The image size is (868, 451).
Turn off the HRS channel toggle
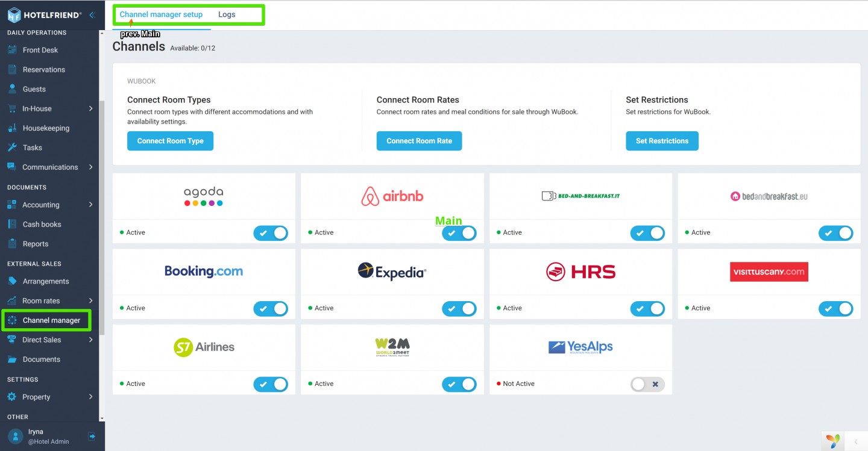point(647,309)
